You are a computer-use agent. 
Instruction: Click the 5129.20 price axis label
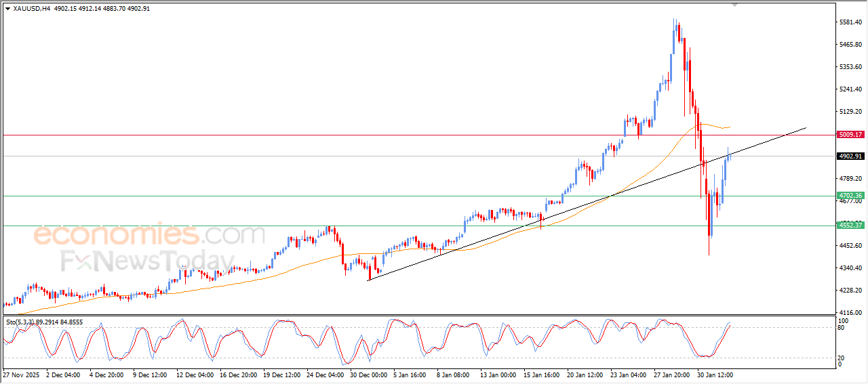850,112
